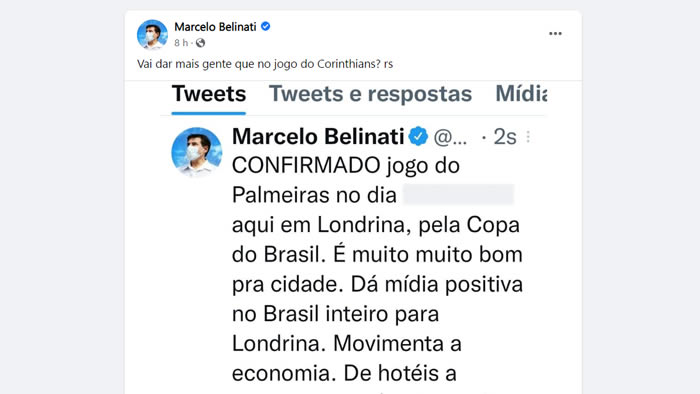Viewport: 700px width, 394px height.
Task: Click the large tweet profile picture
Action: click(x=197, y=152)
